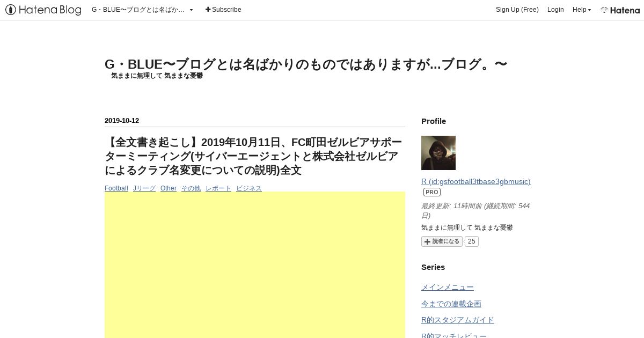Select the ビジネス category tag
Screen dimensions: 644x338
[249, 188]
